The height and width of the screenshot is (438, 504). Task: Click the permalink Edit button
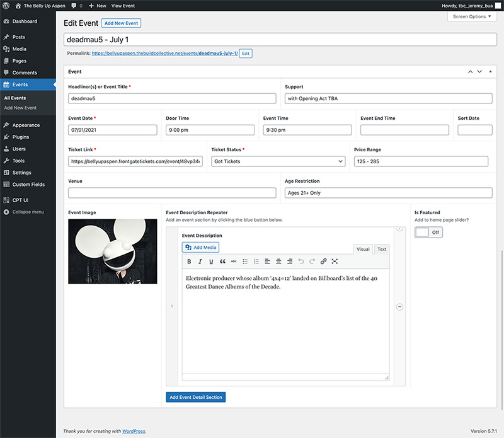pyautogui.click(x=246, y=54)
